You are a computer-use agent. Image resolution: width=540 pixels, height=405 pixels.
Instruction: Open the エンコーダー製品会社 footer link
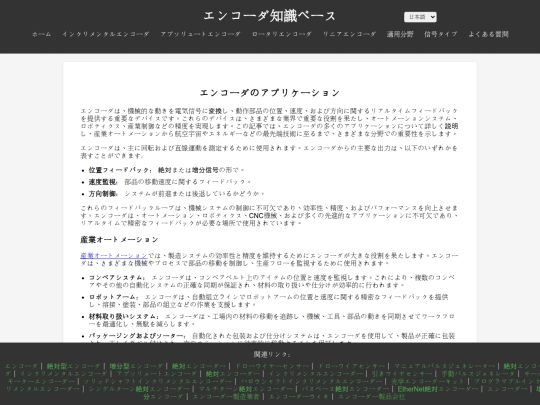[372, 396]
